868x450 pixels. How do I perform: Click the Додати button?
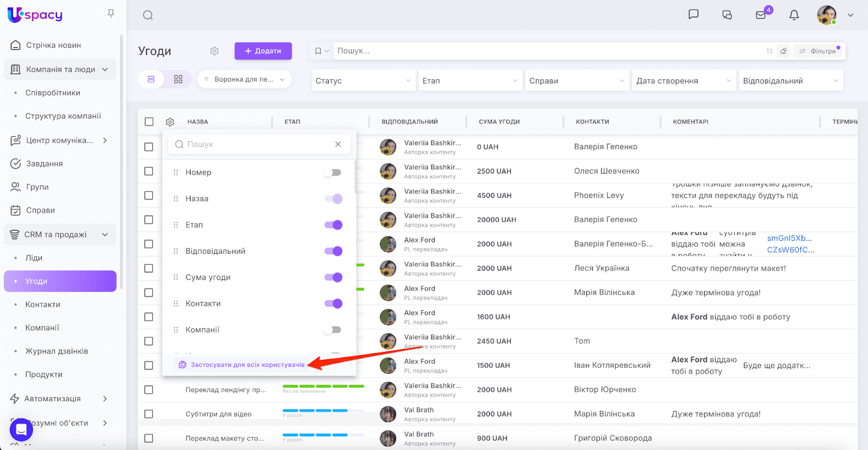[263, 51]
